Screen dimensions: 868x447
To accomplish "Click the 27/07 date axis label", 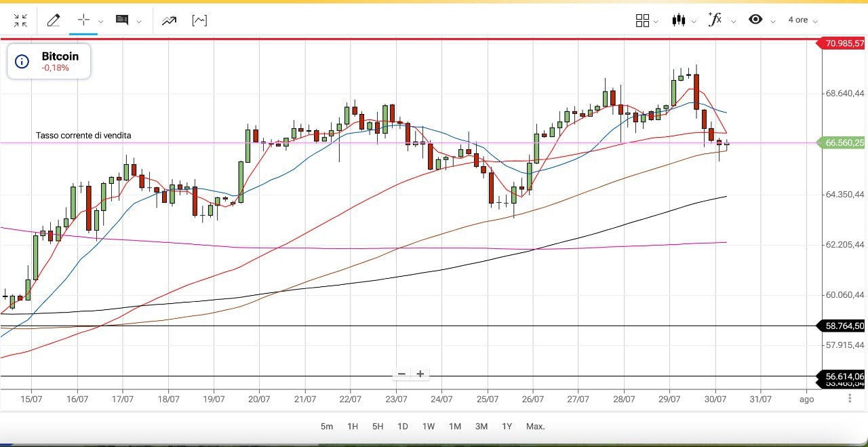I will [578, 400].
